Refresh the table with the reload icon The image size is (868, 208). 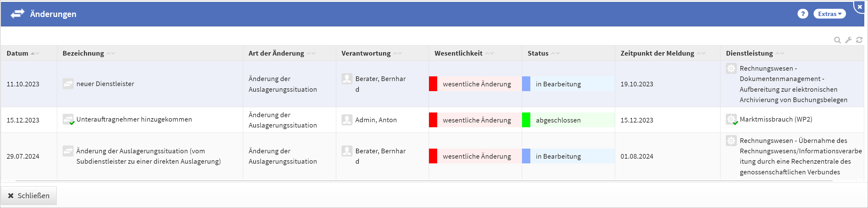[859, 41]
